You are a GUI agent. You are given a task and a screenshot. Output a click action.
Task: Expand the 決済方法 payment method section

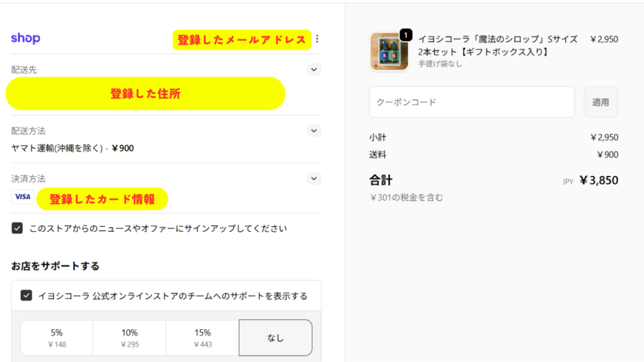pos(314,178)
